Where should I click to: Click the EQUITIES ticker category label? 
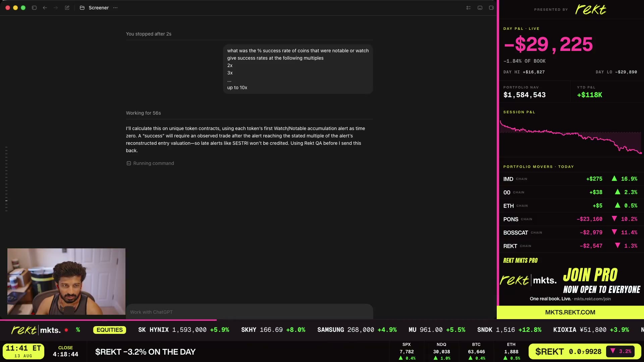click(x=110, y=330)
